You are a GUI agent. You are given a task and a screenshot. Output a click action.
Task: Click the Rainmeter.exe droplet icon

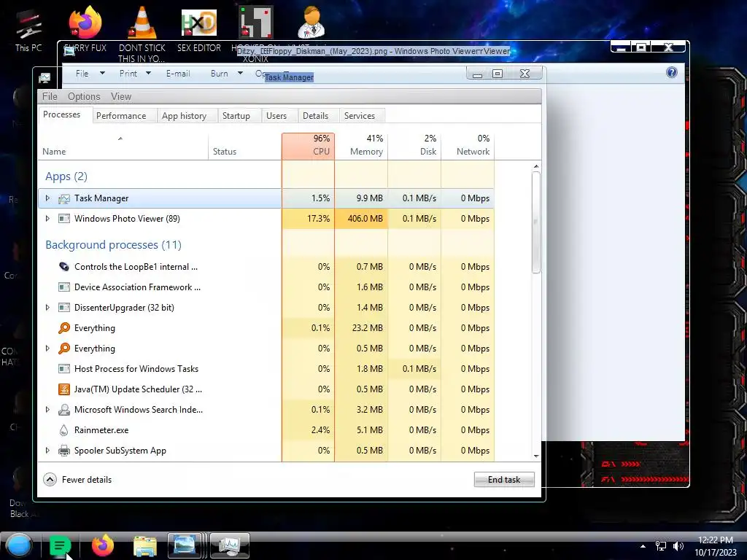point(64,430)
